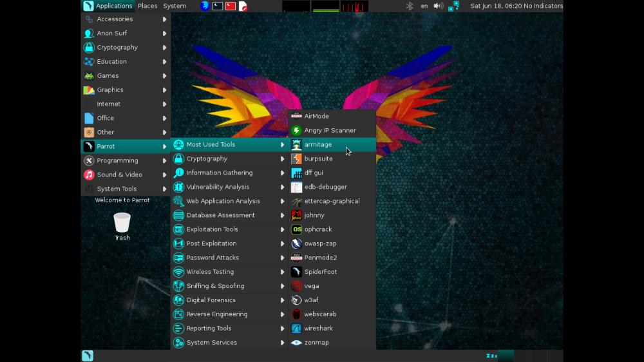644x362 pixels.
Task: Open the terminal launcher in top panel
Action: (218, 6)
